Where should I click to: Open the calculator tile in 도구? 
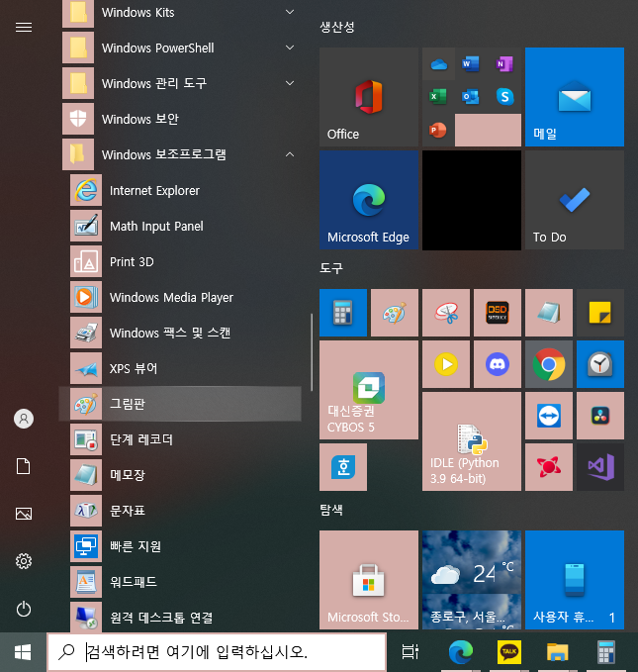click(x=343, y=313)
